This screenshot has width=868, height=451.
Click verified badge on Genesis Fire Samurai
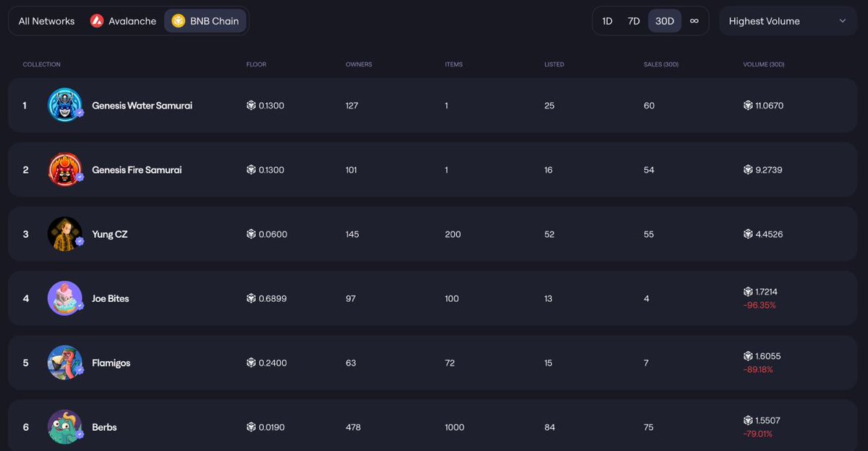pyautogui.click(x=80, y=177)
